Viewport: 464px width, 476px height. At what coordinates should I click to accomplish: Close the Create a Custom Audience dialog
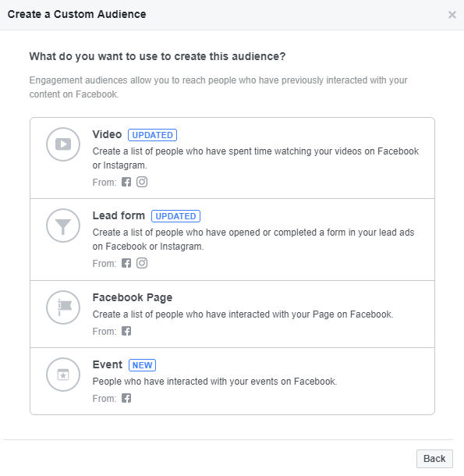(x=452, y=15)
